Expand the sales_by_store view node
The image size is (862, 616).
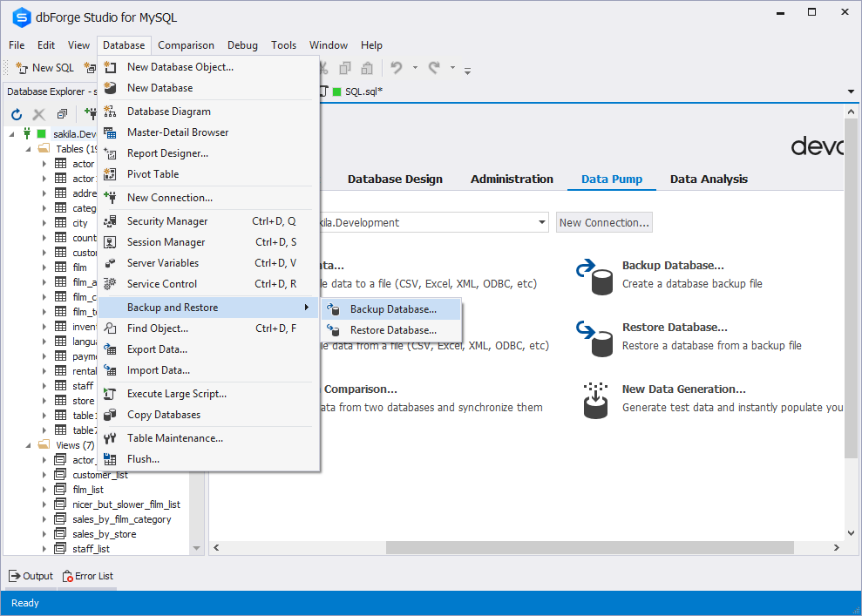click(x=44, y=534)
